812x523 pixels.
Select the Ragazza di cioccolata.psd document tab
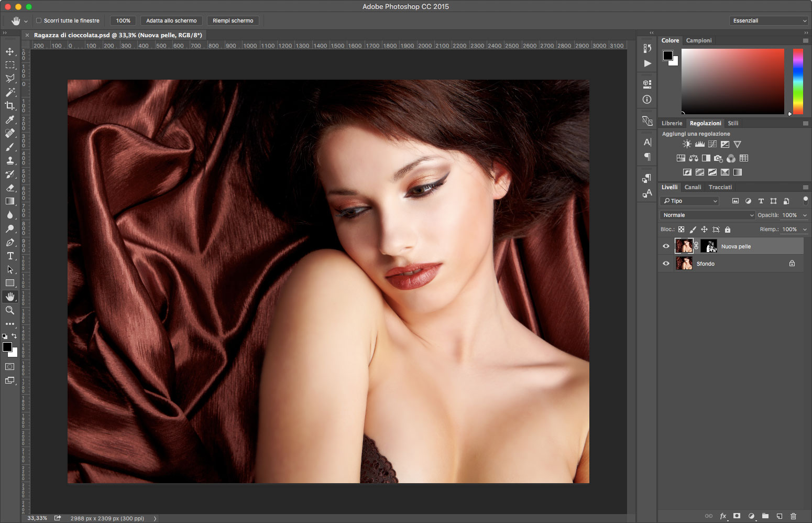(118, 35)
